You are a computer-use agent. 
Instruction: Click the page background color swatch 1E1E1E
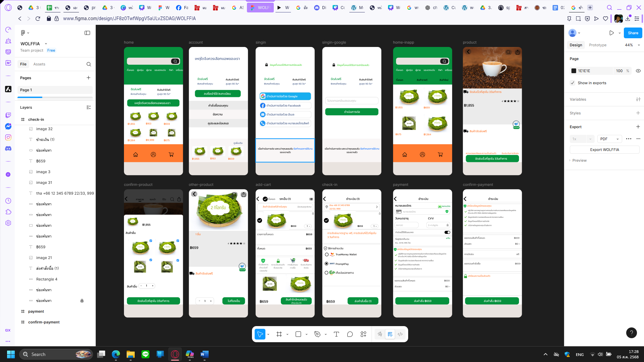(x=574, y=71)
